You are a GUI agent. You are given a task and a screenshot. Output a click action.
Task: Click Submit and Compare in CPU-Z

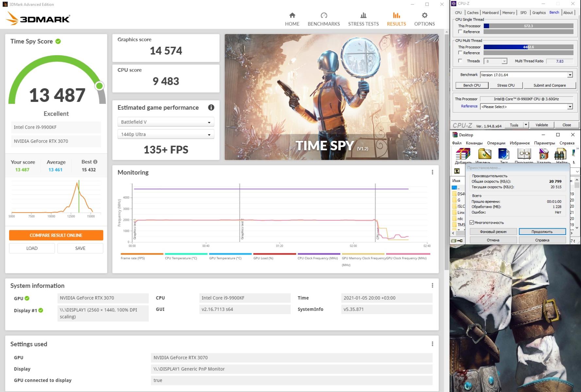tap(550, 85)
